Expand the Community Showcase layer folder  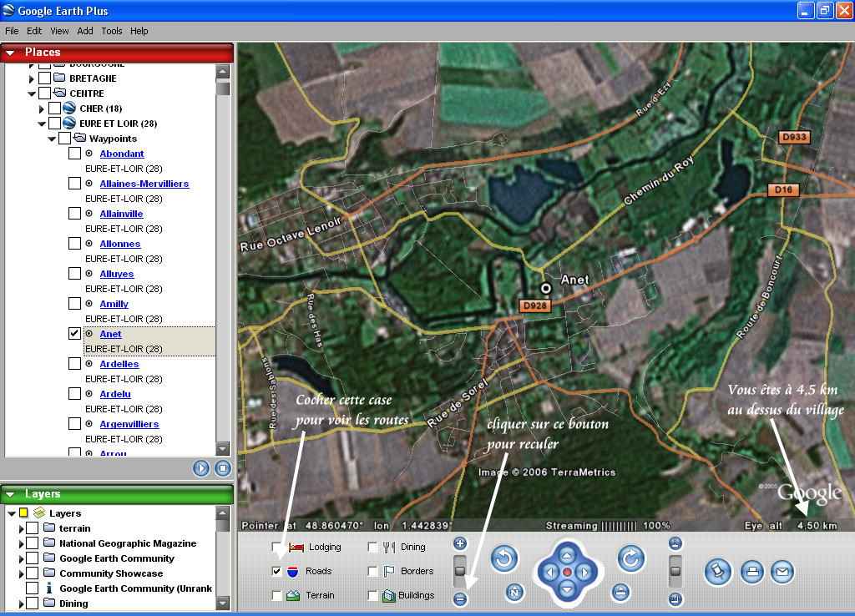(21, 573)
